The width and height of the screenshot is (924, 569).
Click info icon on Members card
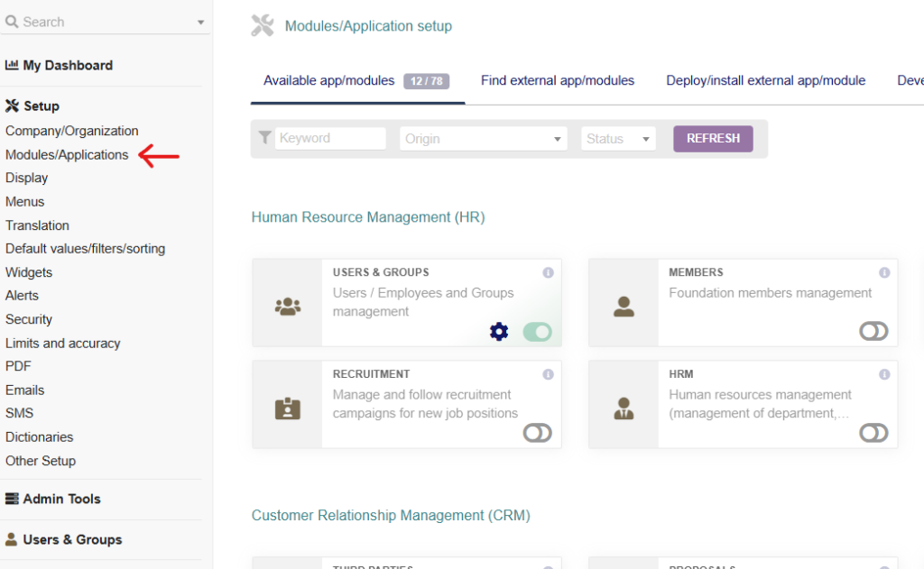coord(884,272)
